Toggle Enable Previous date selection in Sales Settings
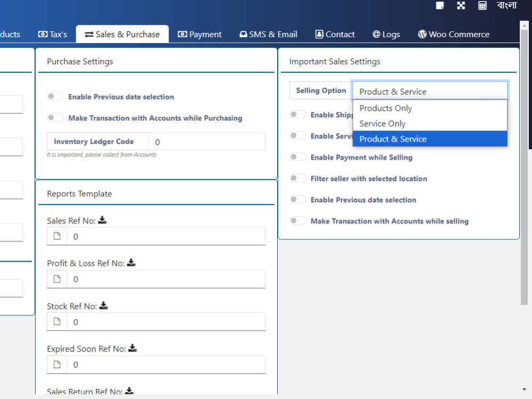 (297, 199)
